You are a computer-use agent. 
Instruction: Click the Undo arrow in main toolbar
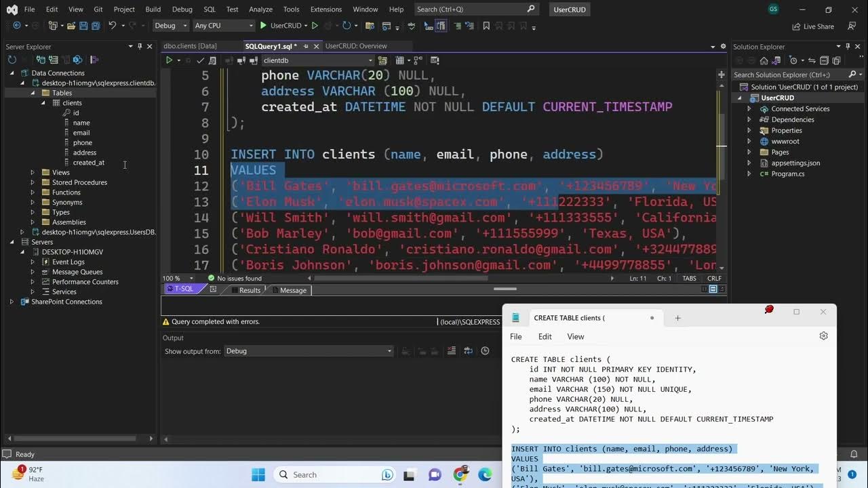pos(112,26)
